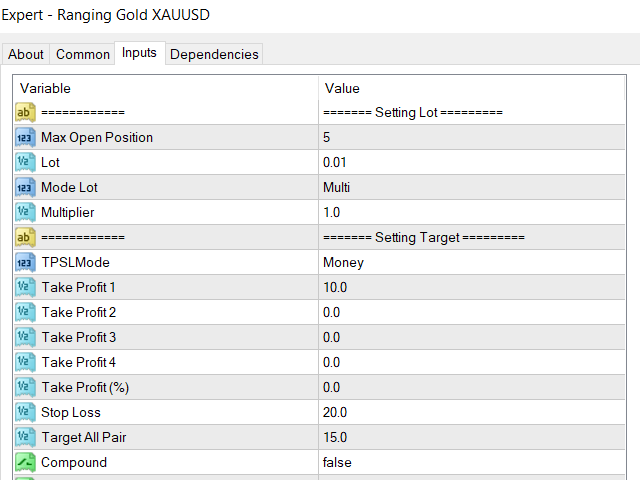
Task: Select the Max Open Position variable name
Action: (97, 138)
